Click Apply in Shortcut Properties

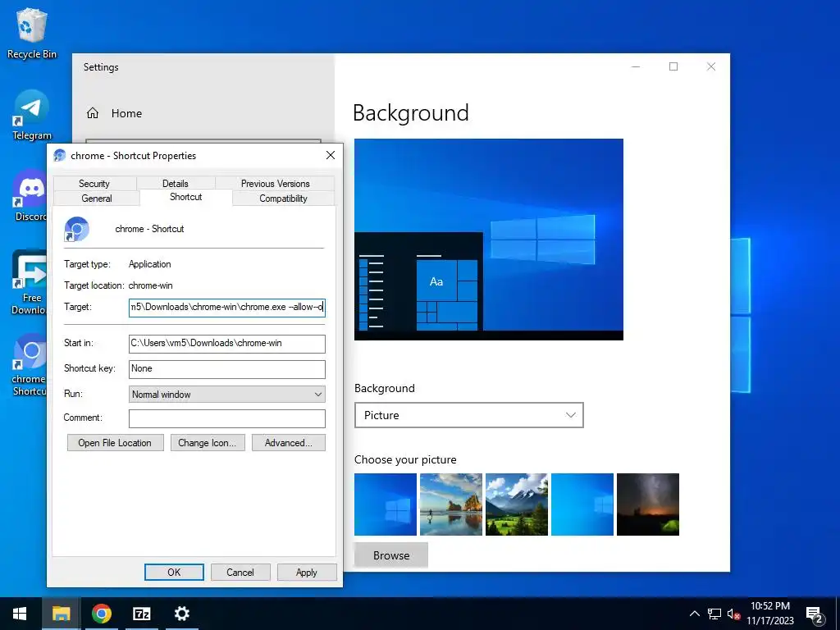(x=307, y=572)
